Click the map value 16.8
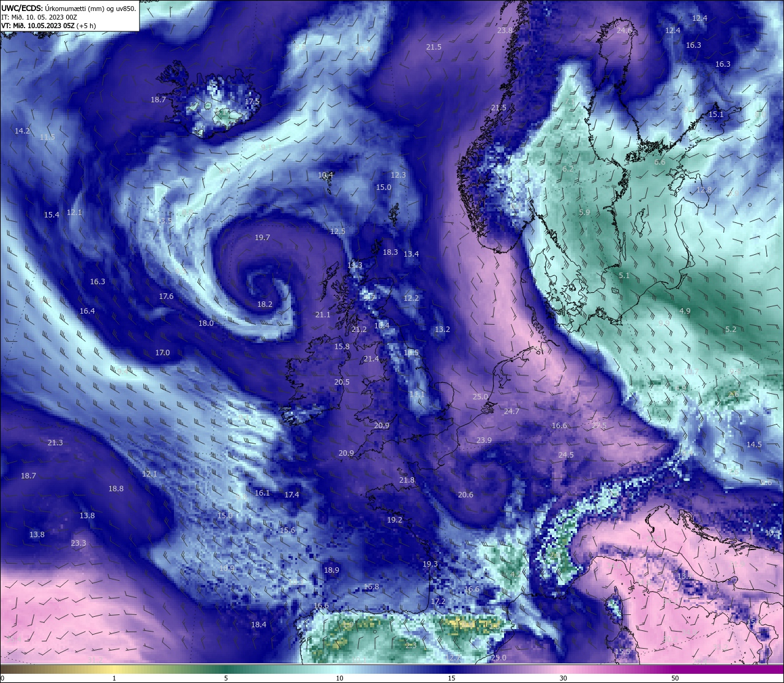784x683 pixels. 371,587
